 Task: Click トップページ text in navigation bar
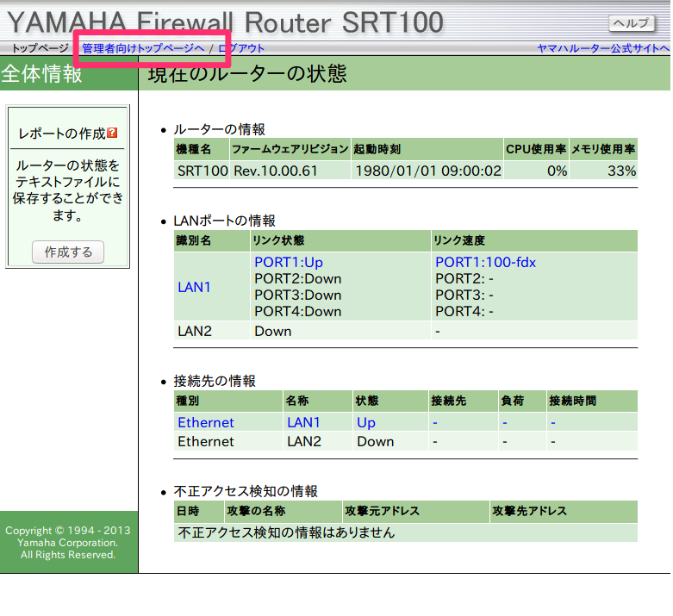tap(41, 48)
